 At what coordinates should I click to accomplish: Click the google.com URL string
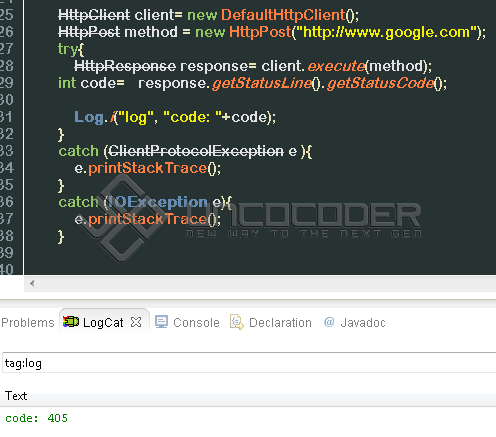coord(386,32)
